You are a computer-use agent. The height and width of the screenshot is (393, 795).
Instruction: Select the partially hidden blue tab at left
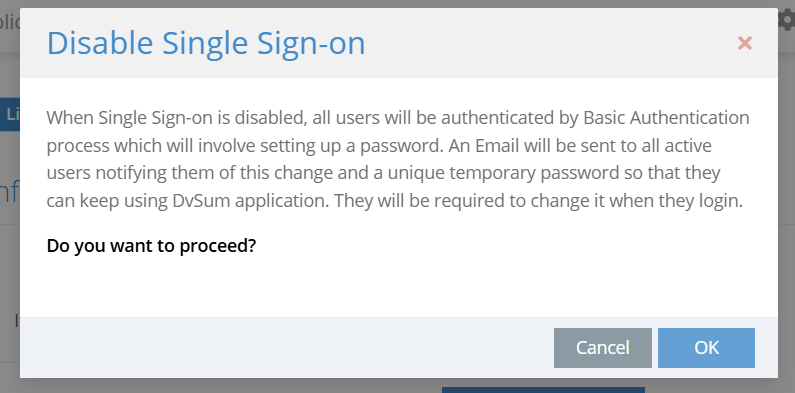tap(10, 114)
